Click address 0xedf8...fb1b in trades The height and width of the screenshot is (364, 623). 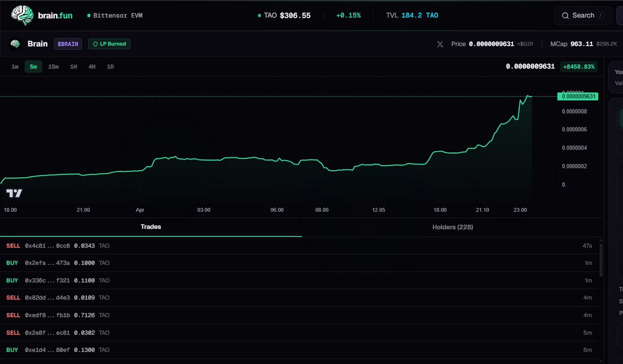pyautogui.click(x=47, y=315)
